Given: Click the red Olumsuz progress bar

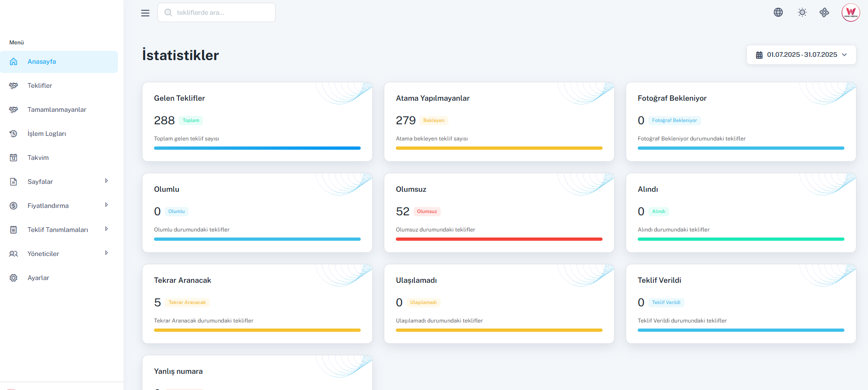Looking at the screenshot, I should pyautogui.click(x=499, y=239).
